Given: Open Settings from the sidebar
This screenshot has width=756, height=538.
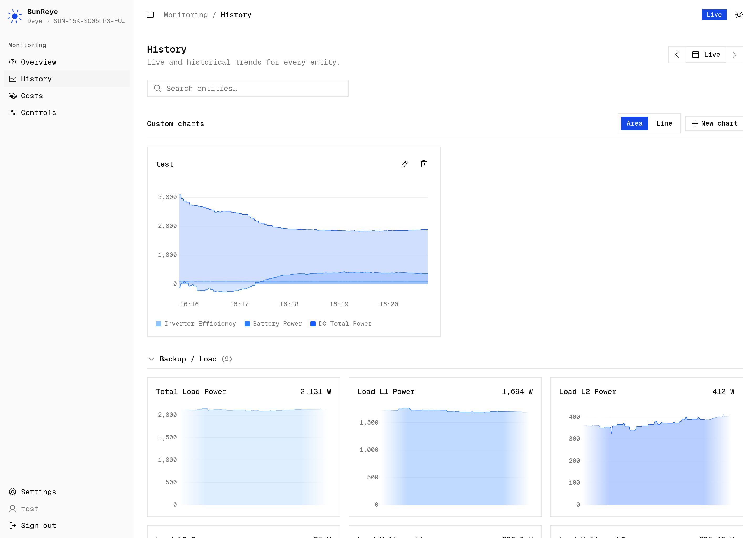Looking at the screenshot, I should pyautogui.click(x=67, y=492).
